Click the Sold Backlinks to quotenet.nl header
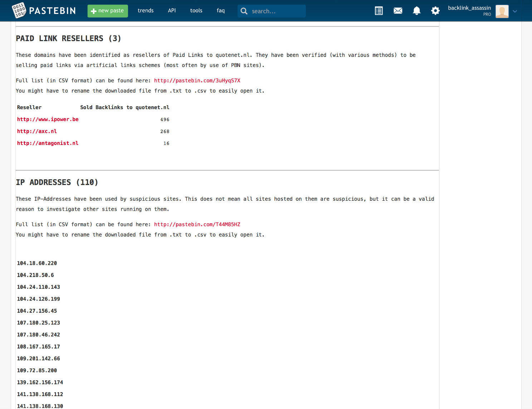532x409 pixels. click(125, 107)
